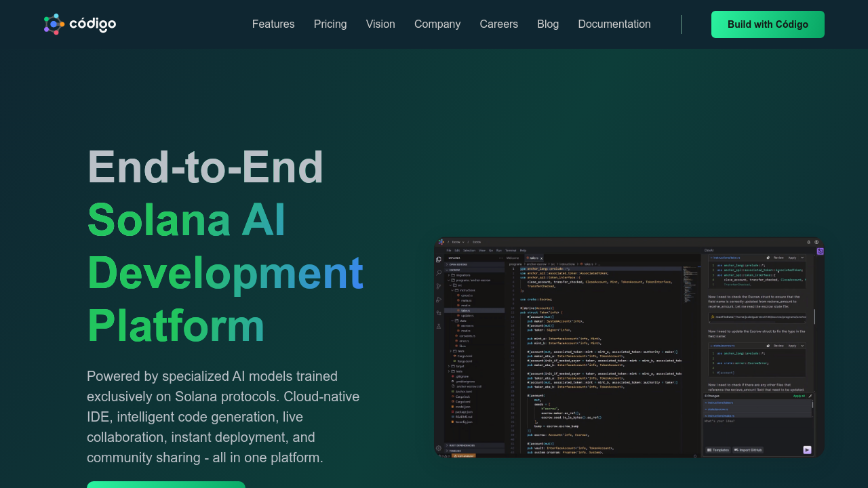868x488 pixels.
Task: Open the settings gear at the IDE bottom-left
Action: (x=439, y=448)
